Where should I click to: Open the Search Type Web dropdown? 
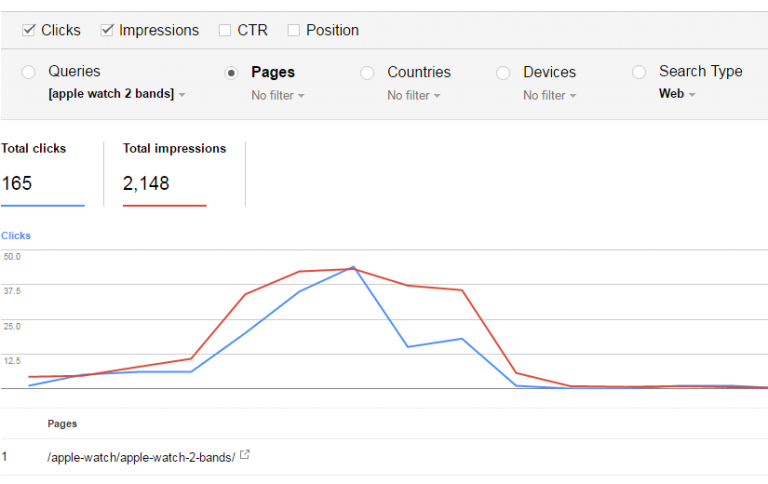676,94
